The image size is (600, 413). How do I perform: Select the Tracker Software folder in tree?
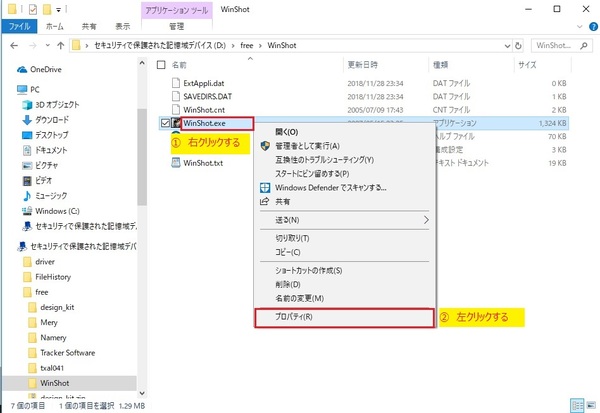[x=68, y=353]
